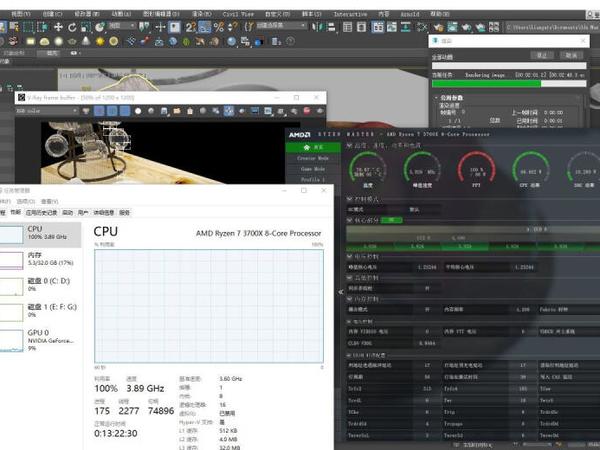The height and width of the screenshot is (450, 600).
Task: Toggle the 2D Snaps button
Action: pos(191,27)
